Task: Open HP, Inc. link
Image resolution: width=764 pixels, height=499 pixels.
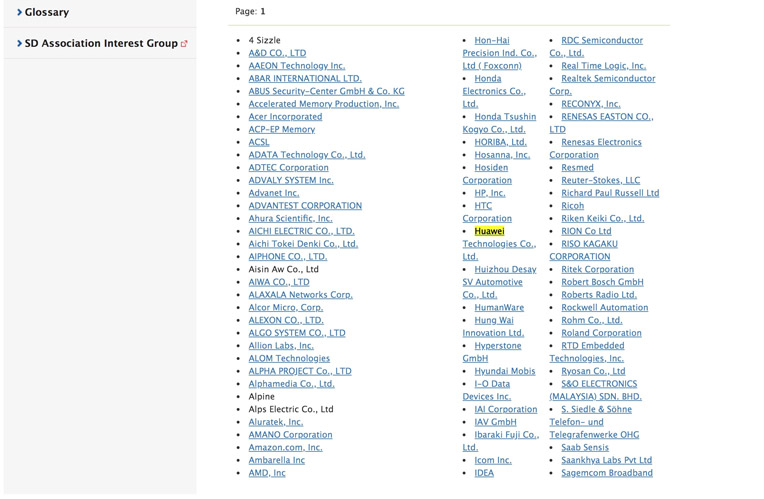Action: pos(490,193)
